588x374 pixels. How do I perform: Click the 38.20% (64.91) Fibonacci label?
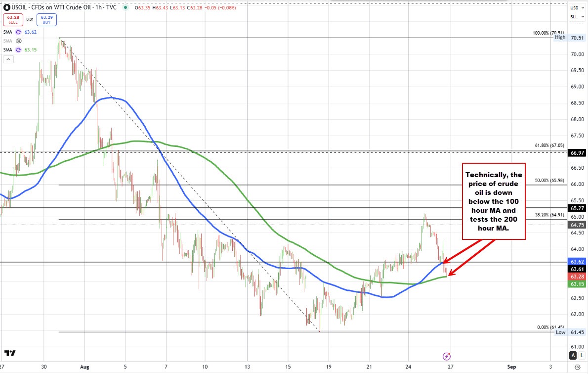[x=549, y=215]
